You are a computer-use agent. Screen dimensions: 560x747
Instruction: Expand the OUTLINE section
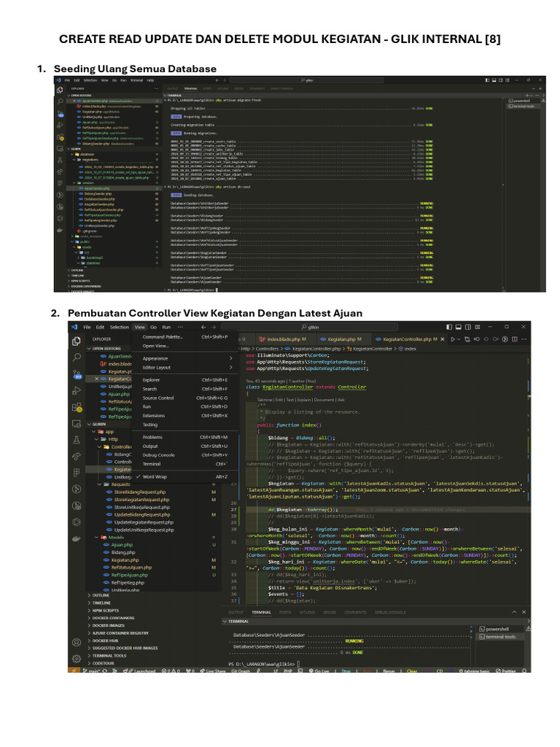tap(101, 595)
